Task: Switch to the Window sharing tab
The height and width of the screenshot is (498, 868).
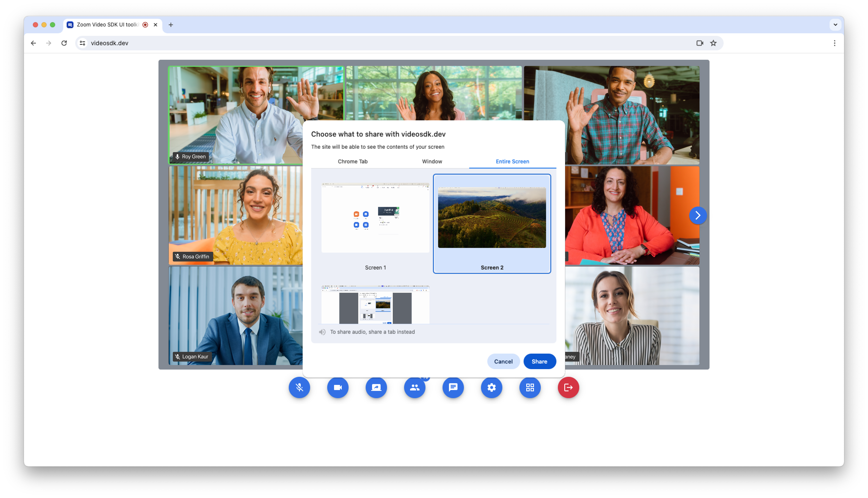Action: coord(432,162)
